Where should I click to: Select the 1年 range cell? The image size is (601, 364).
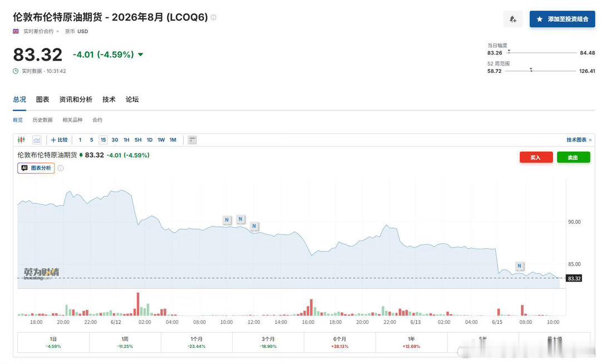tap(411, 342)
